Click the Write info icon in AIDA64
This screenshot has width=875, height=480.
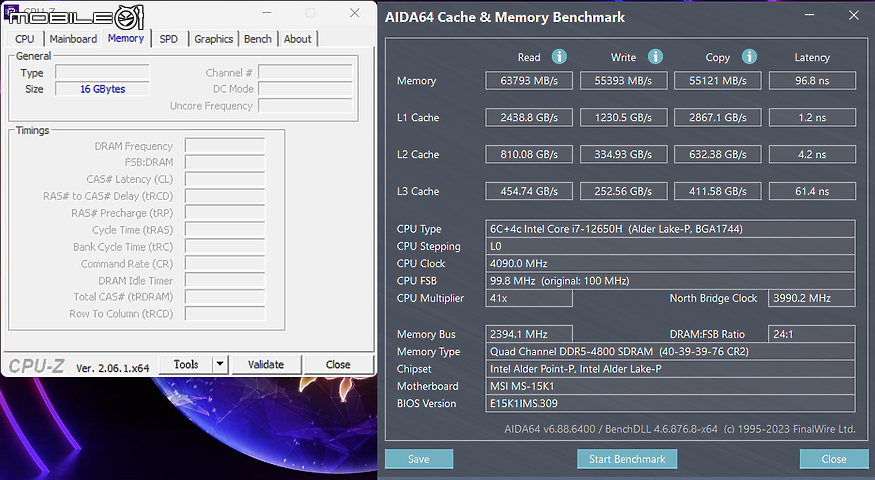655,56
